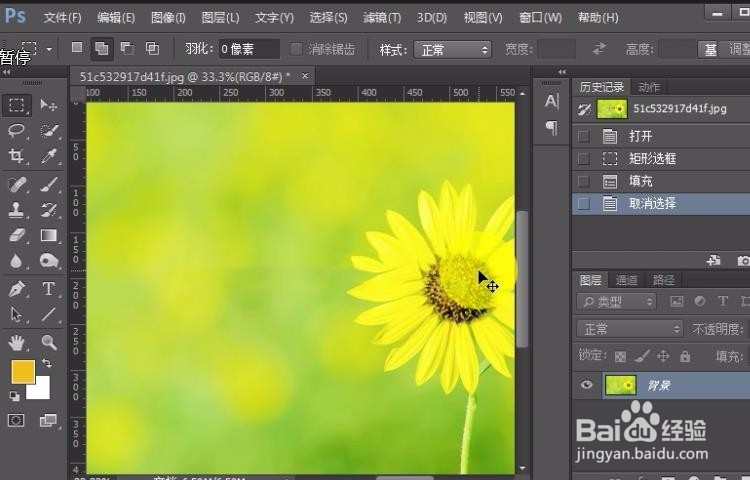Select the Healing Brush tool

17,184
